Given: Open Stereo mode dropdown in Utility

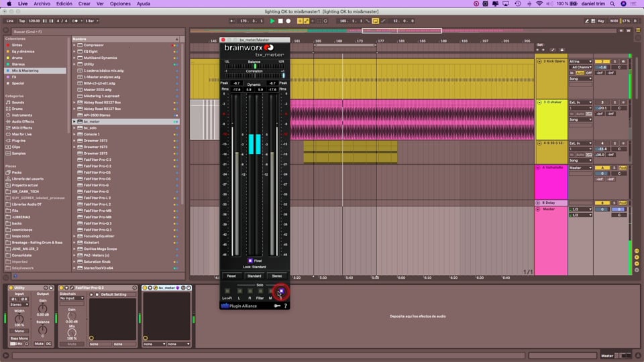Looking at the screenshot, I should pos(19,304).
